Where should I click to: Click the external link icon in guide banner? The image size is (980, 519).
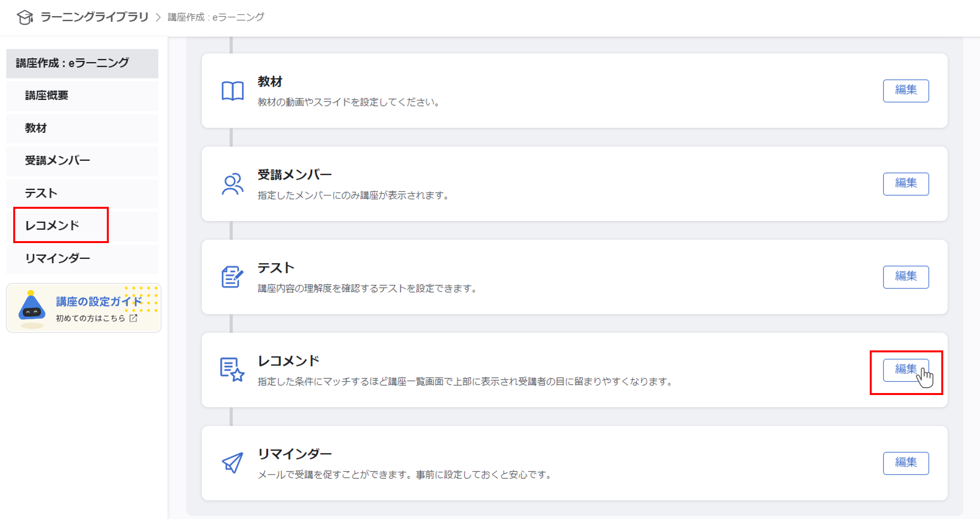pyautogui.click(x=133, y=318)
